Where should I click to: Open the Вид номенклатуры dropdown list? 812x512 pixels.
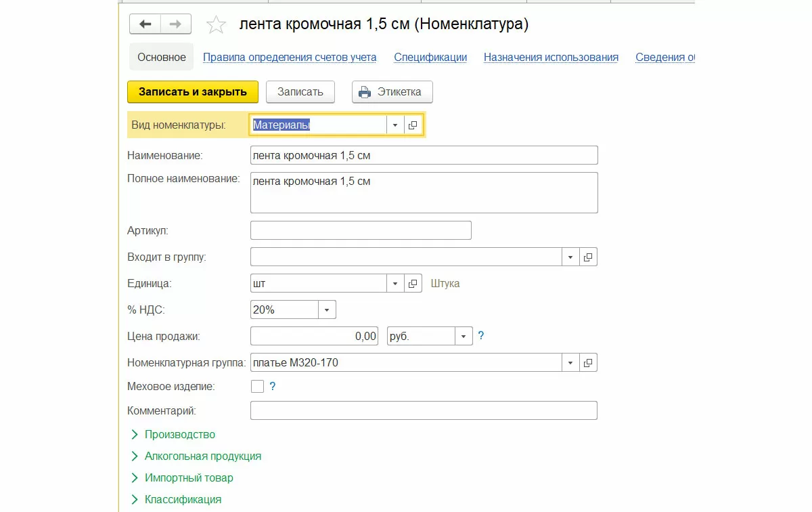[x=395, y=125]
